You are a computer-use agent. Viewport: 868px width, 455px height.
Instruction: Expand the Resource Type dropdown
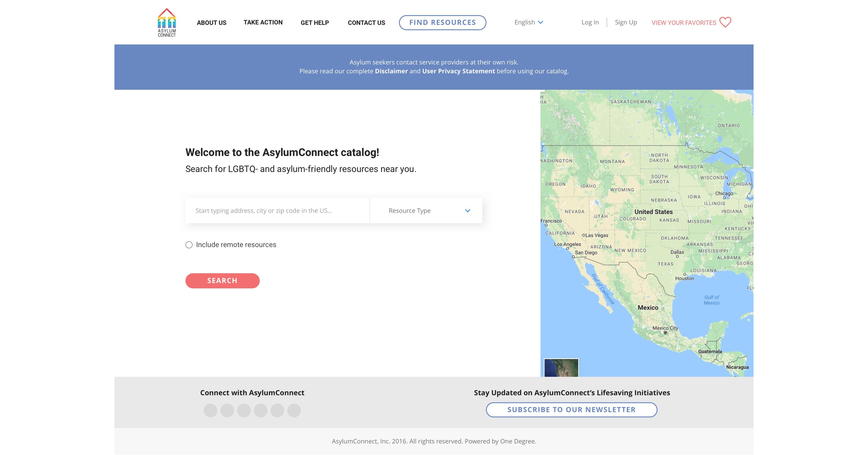426,210
